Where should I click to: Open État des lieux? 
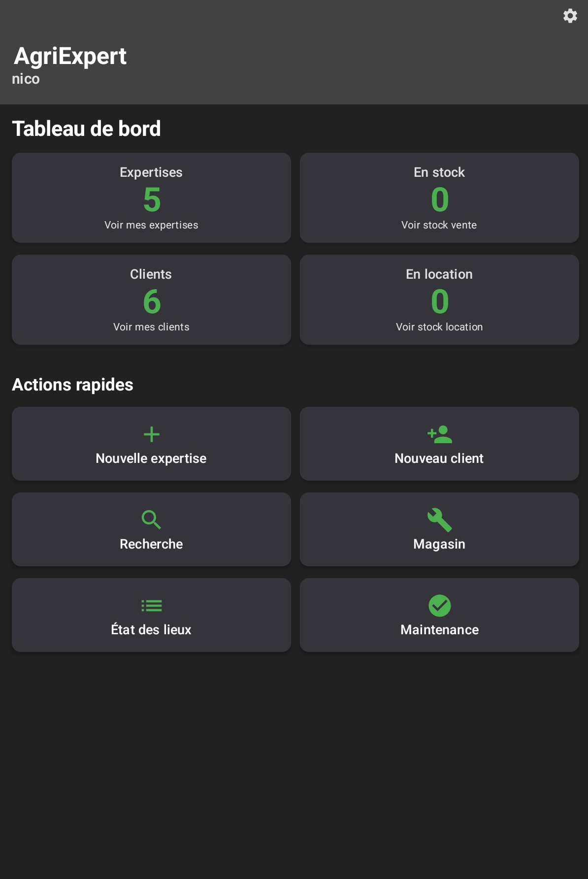click(x=151, y=615)
